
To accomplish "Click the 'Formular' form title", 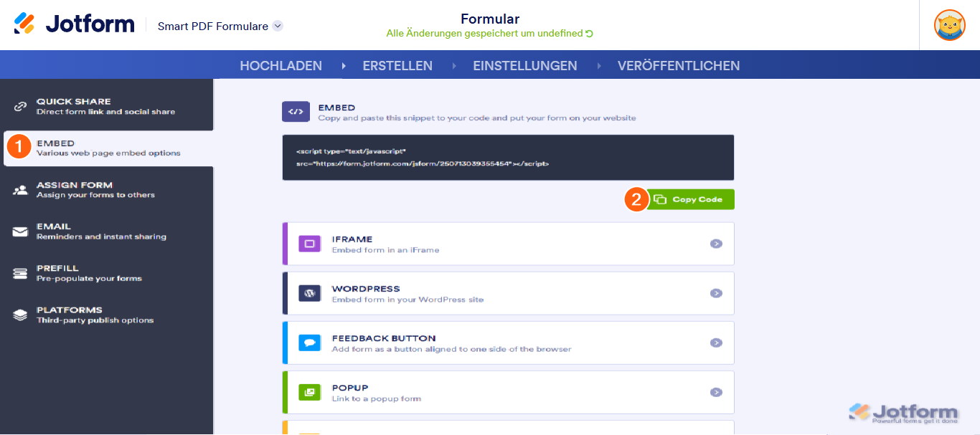I will [x=490, y=19].
